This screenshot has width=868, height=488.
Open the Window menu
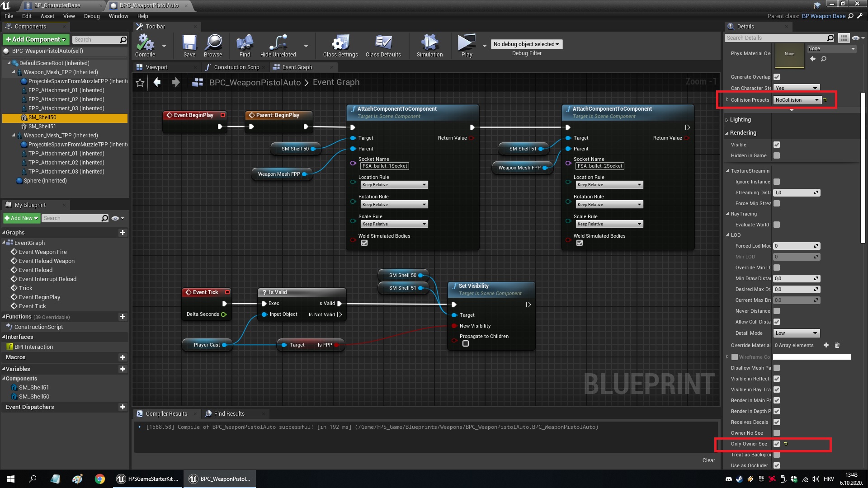click(x=118, y=16)
